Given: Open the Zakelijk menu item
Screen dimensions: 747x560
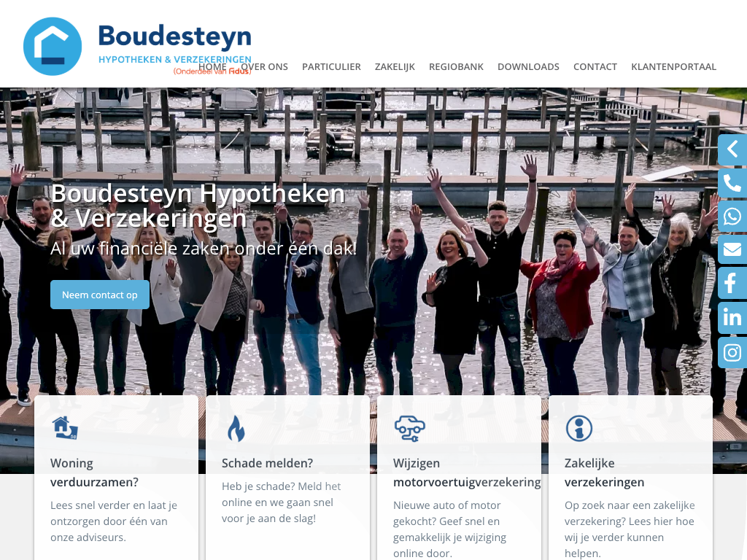Looking at the screenshot, I should [x=395, y=66].
